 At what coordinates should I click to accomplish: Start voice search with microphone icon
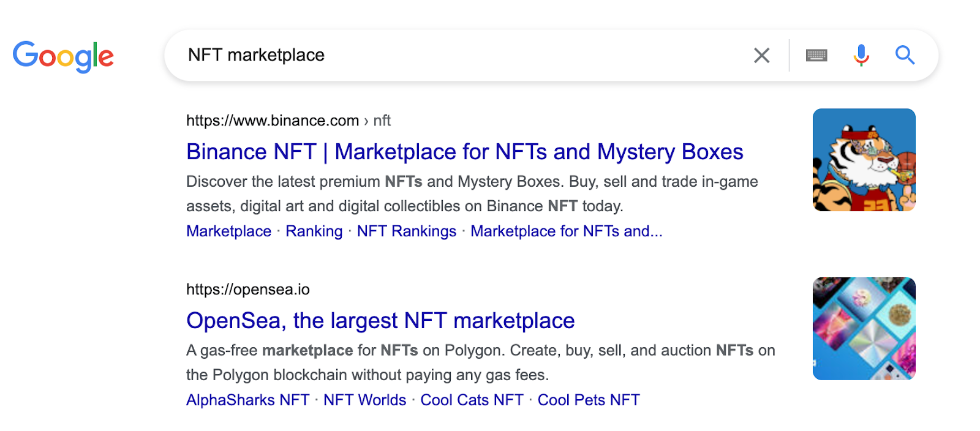(861, 55)
